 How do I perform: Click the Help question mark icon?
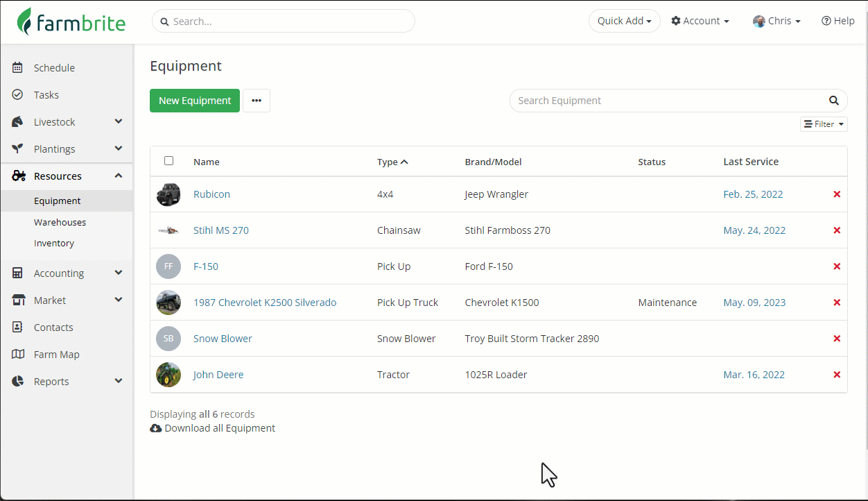pyautogui.click(x=826, y=22)
